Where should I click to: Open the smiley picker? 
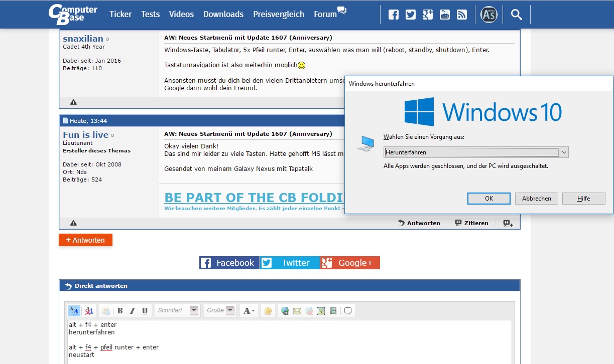[268, 311]
